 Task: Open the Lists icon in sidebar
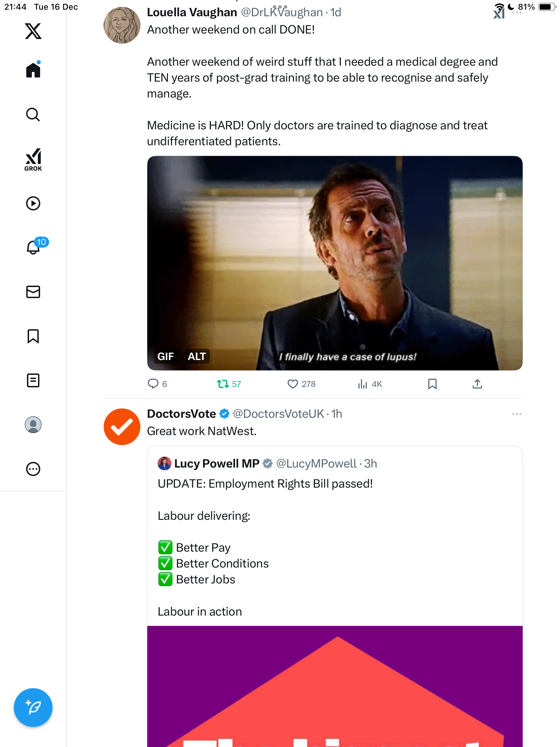coord(33,380)
